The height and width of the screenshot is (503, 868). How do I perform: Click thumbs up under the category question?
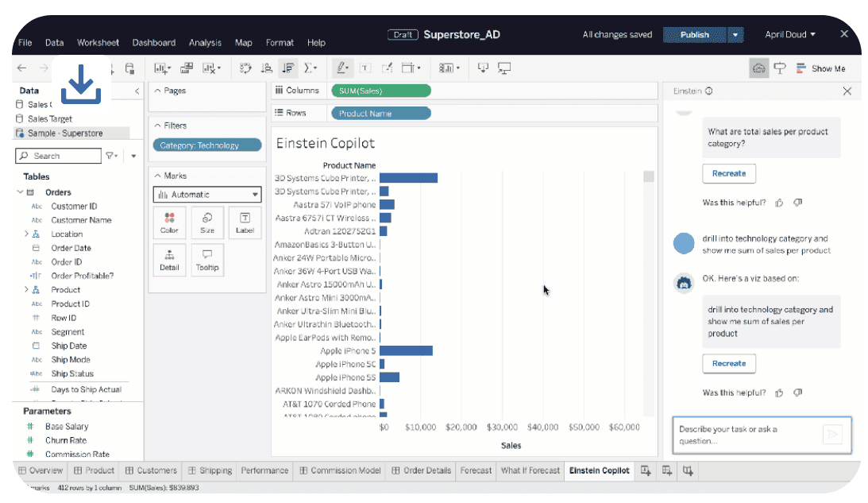point(779,203)
